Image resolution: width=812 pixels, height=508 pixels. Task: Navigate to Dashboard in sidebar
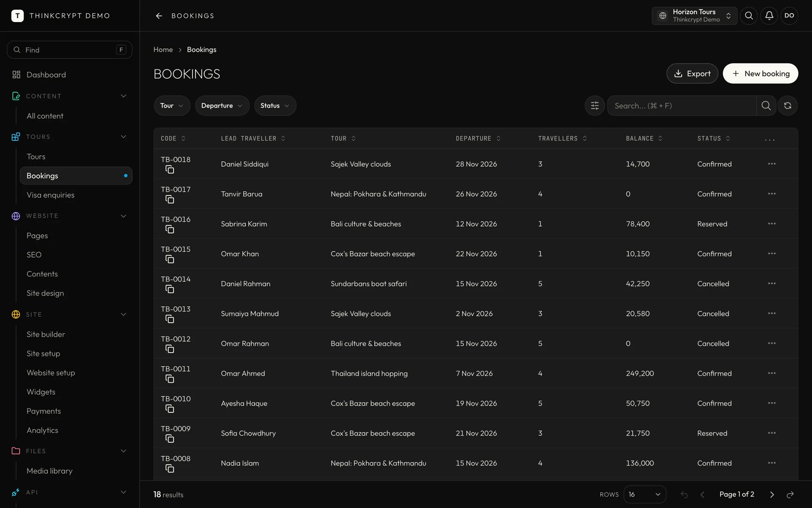point(46,75)
